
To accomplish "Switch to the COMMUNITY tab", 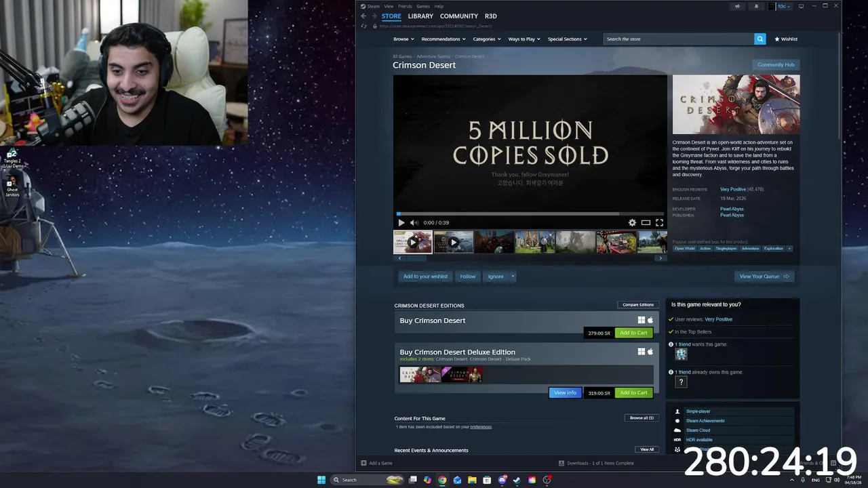I will (x=459, y=16).
